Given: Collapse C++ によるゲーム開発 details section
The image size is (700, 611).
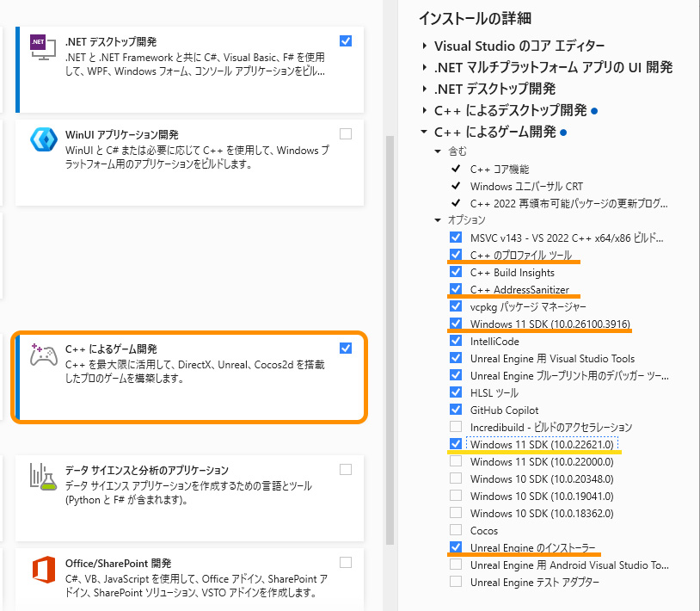Looking at the screenshot, I should click(x=424, y=132).
